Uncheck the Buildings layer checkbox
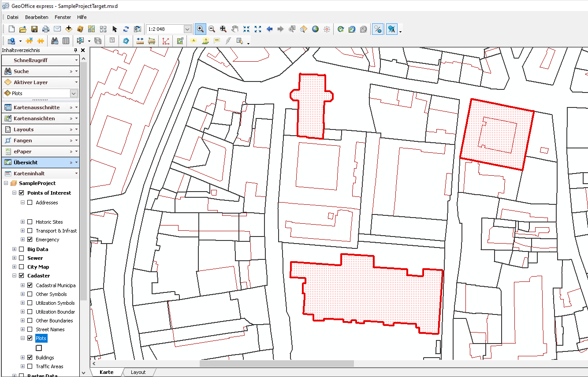 pyautogui.click(x=30, y=358)
